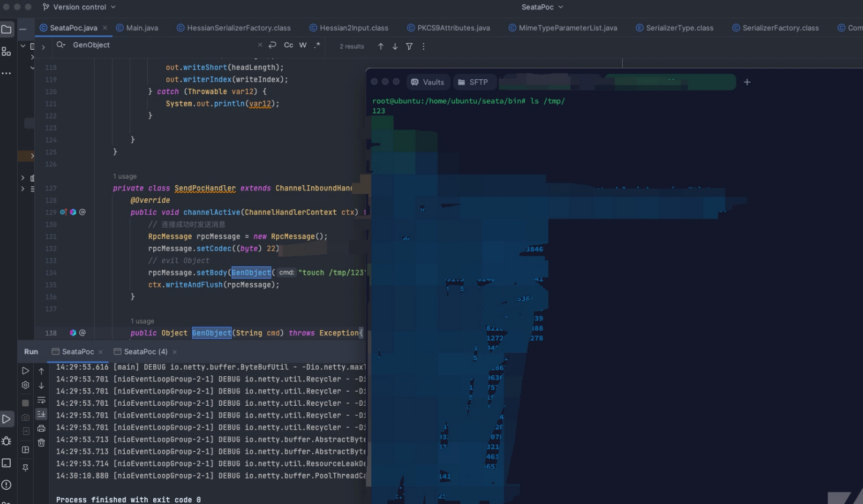Click the '1 usage' hint above GenObject method
Screen dimensions: 863x504
click(143, 321)
